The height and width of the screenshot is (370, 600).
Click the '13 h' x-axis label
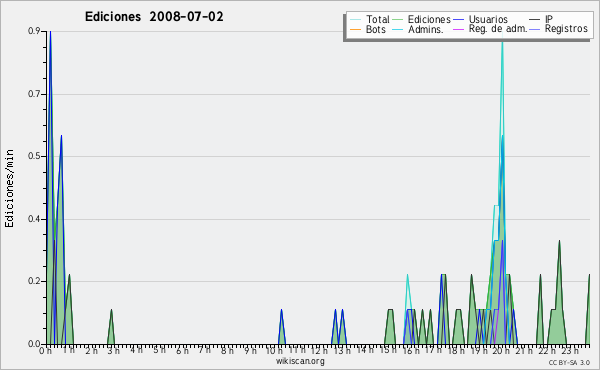pyautogui.click(x=341, y=351)
